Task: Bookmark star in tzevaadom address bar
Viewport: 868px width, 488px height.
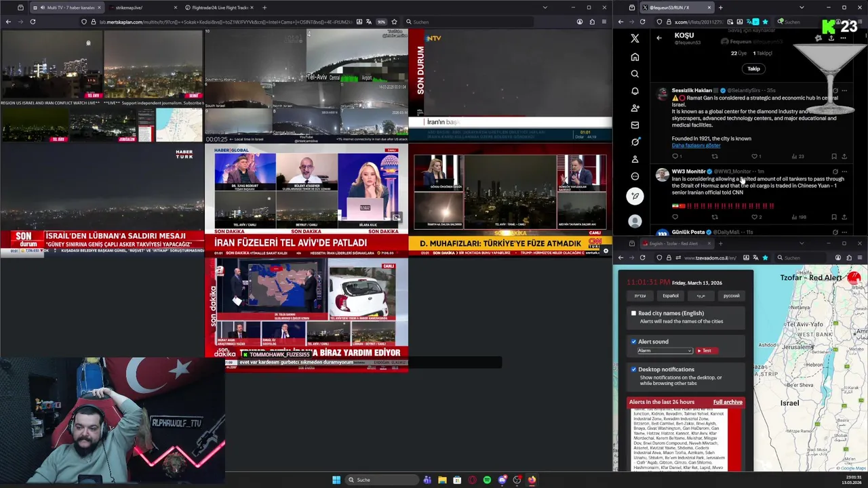Action: tap(765, 258)
